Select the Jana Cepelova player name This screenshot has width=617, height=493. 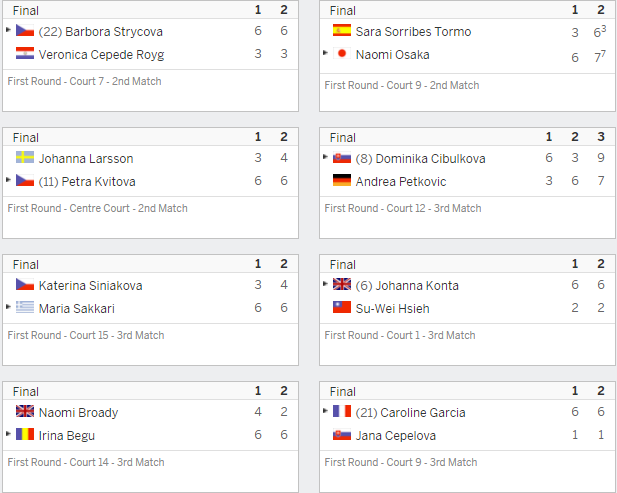[395, 436]
